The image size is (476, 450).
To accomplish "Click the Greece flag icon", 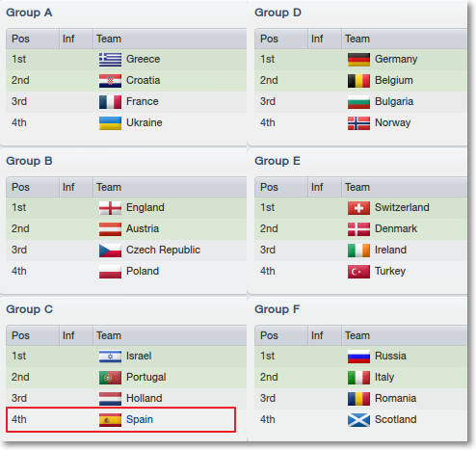I will click(110, 60).
